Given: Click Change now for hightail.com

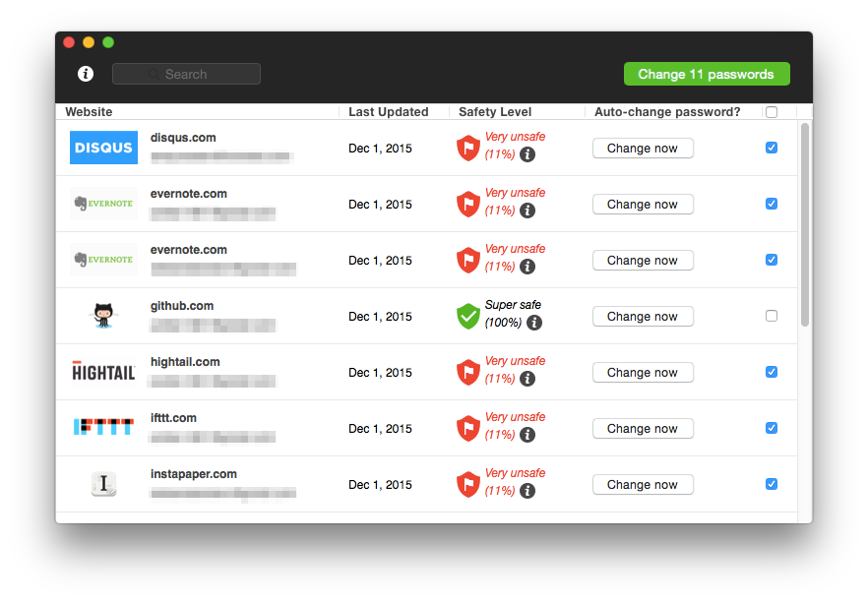Looking at the screenshot, I should click(643, 373).
